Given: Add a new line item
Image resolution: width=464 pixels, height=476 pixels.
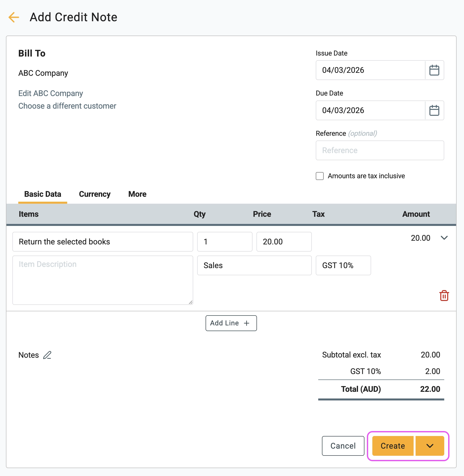Looking at the screenshot, I should click(x=231, y=323).
